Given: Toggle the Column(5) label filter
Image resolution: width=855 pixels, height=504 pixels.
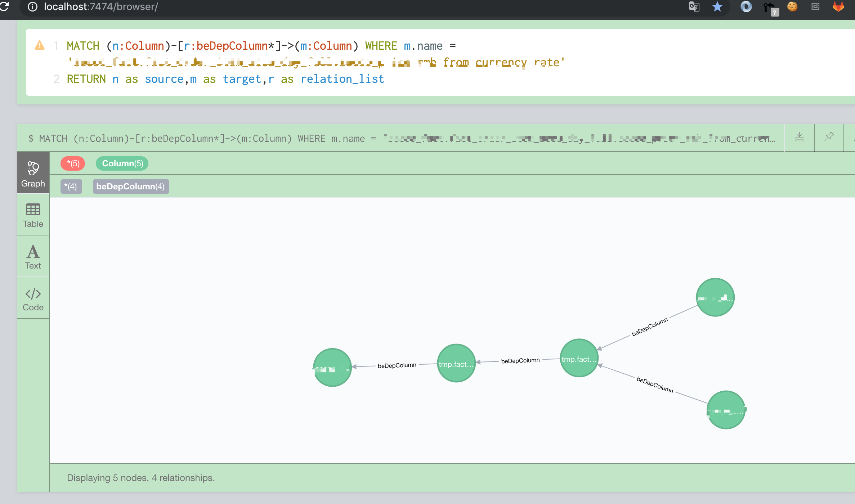Looking at the screenshot, I should [122, 163].
